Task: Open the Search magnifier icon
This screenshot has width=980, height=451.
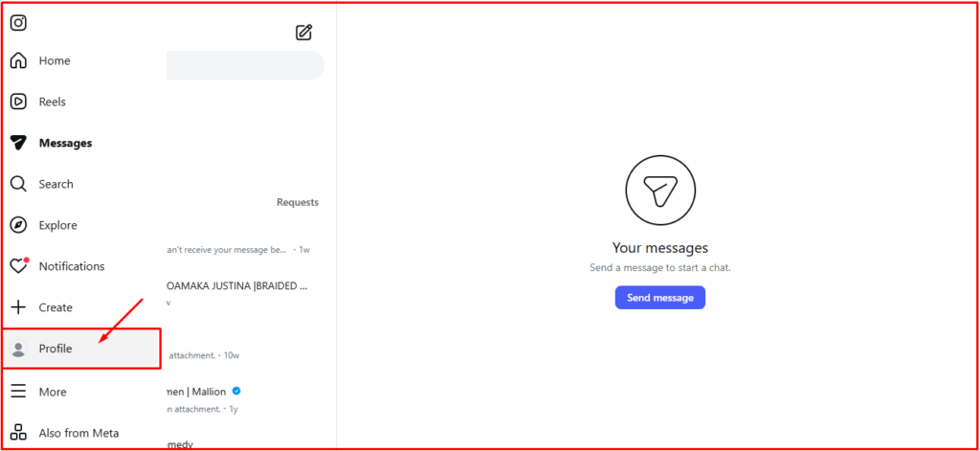Action: pyautogui.click(x=18, y=184)
